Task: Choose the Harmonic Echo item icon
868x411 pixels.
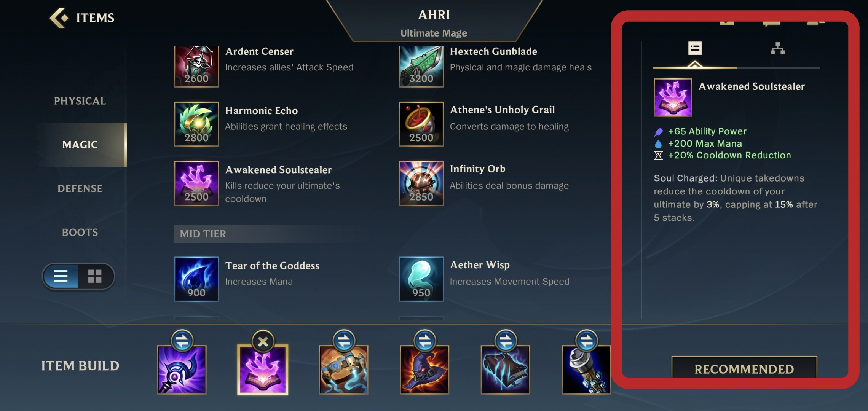Action: point(196,124)
